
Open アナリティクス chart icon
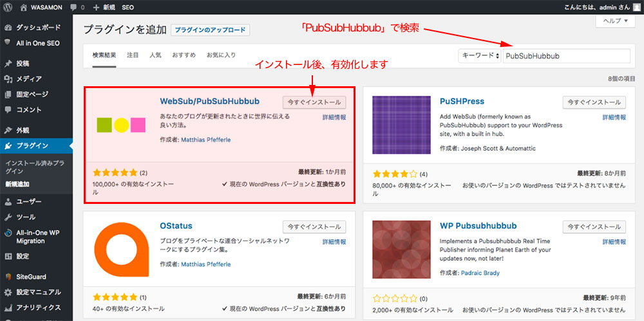8,307
